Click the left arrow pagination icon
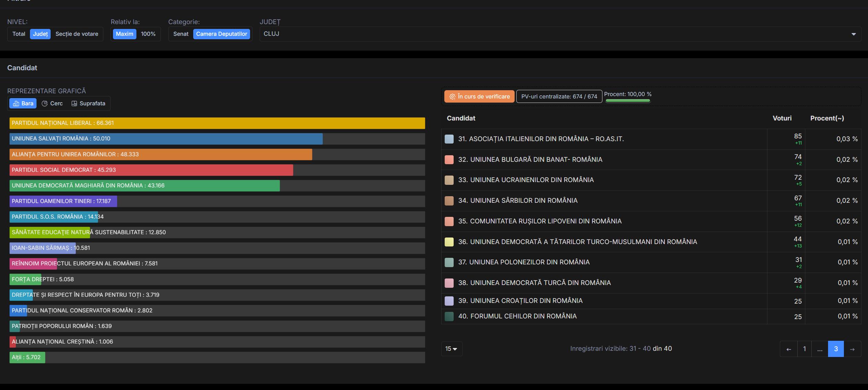 [788, 349]
